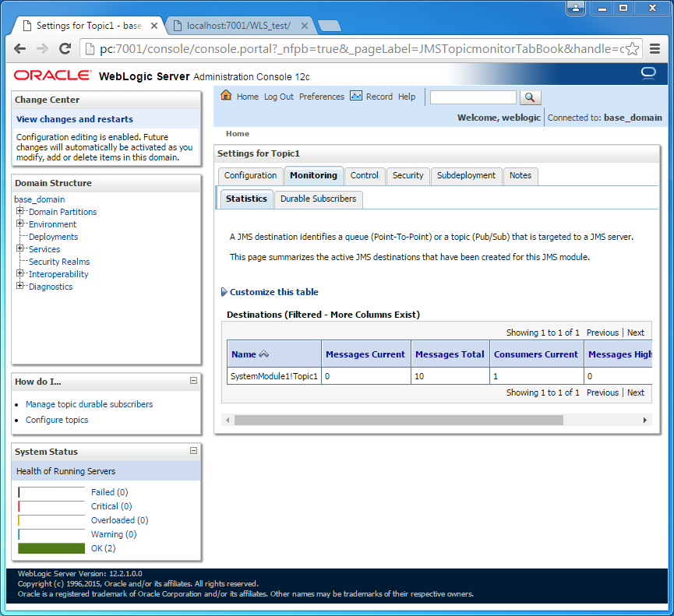This screenshot has height=616, width=674.
Task: Sort the table by the Name column arrow
Action: tap(264, 354)
